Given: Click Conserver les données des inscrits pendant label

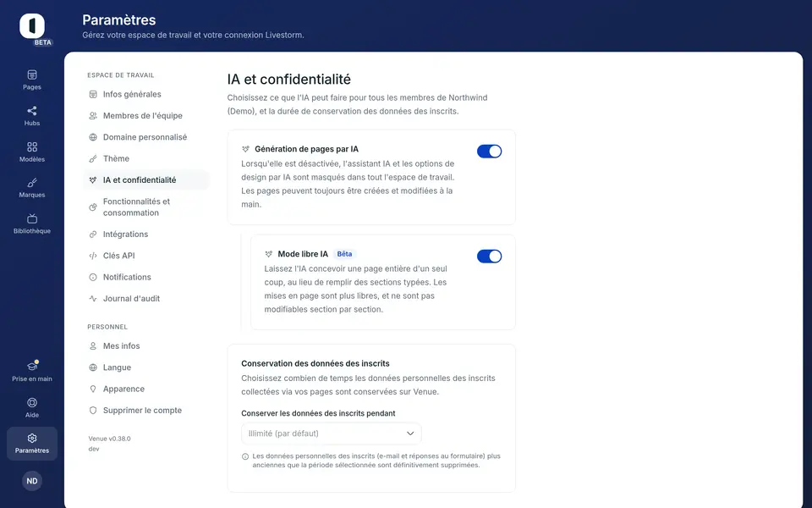Looking at the screenshot, I should coord(318,413).
